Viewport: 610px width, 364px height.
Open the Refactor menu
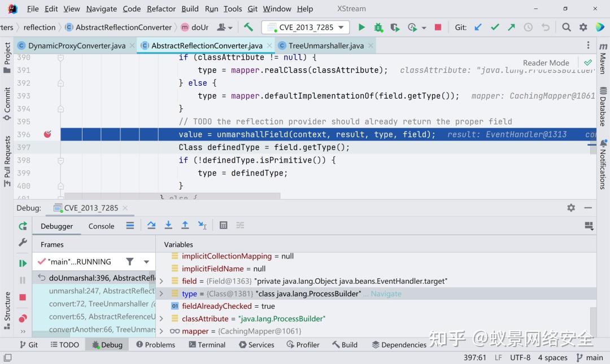(161, 8)
